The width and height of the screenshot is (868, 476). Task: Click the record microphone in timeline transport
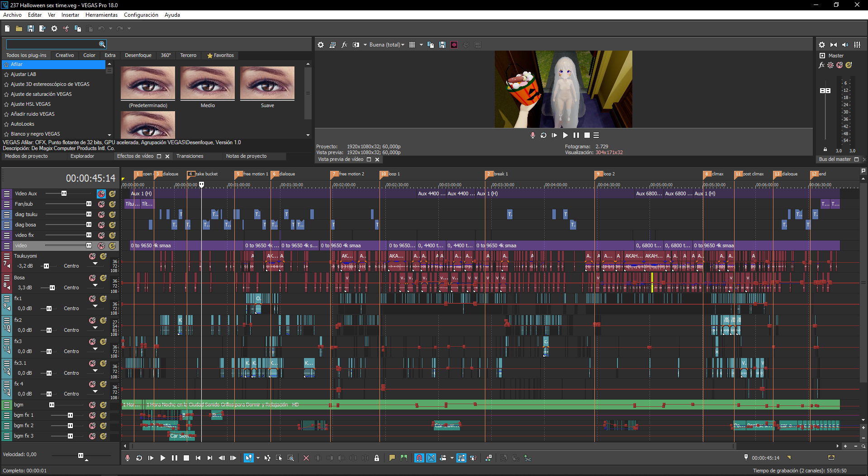point(128,458)
